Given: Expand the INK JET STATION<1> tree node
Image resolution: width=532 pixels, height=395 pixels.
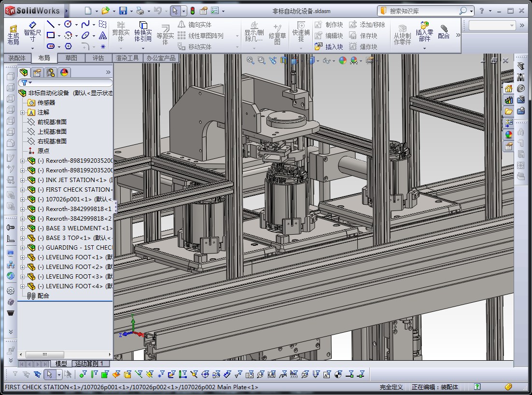Looking at the screenshot, I should 22,180.
